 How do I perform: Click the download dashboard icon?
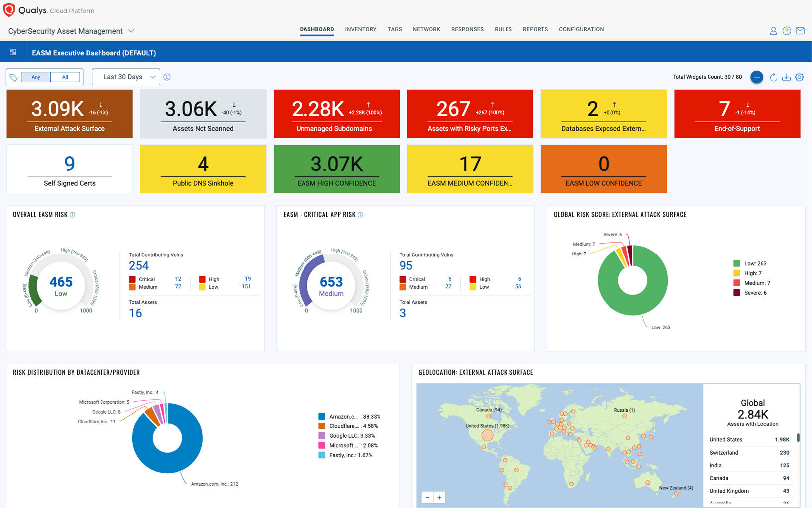pos(786,77)
